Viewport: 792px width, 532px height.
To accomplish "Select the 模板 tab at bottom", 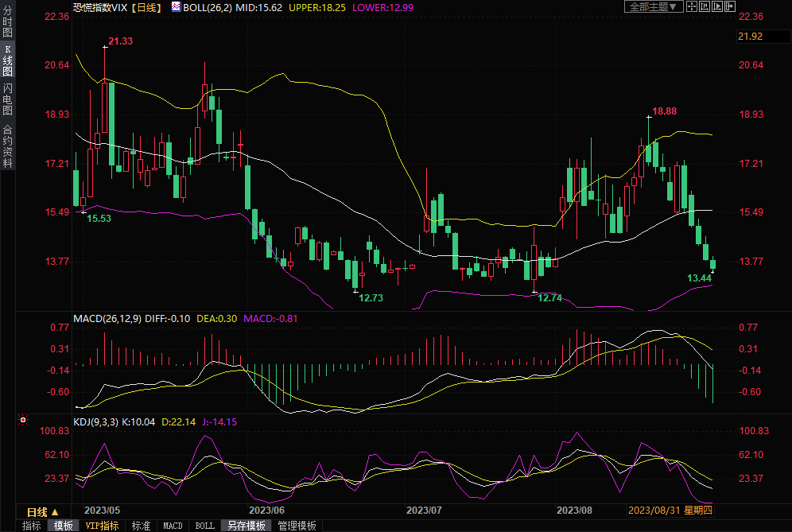I will 64,526.
